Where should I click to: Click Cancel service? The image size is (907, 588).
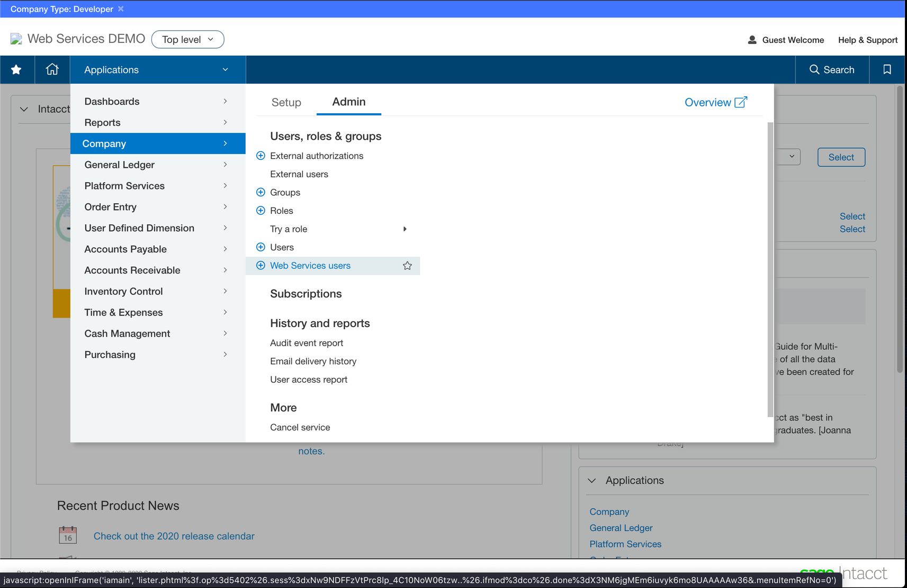click(300, 427)
